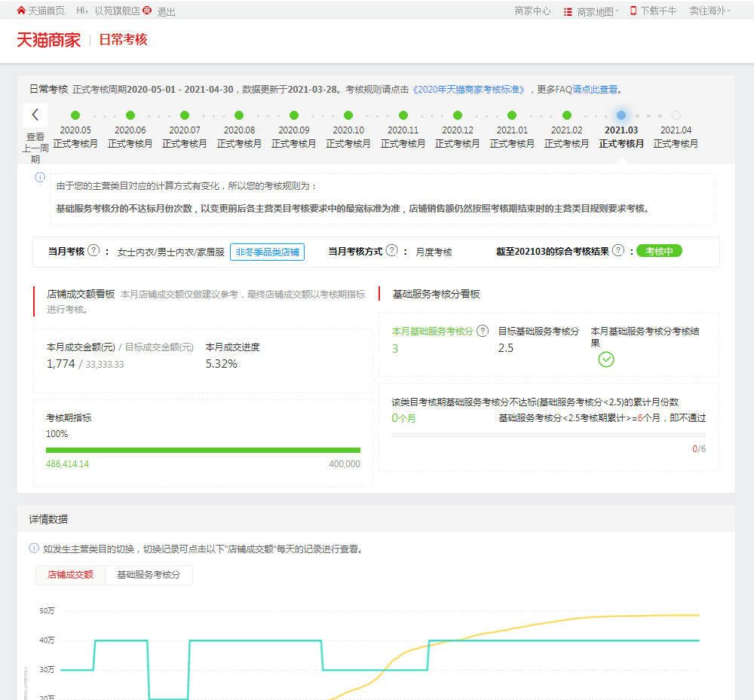
Task: Select the 2020.06 timeline dot
Action: (130, 115)
